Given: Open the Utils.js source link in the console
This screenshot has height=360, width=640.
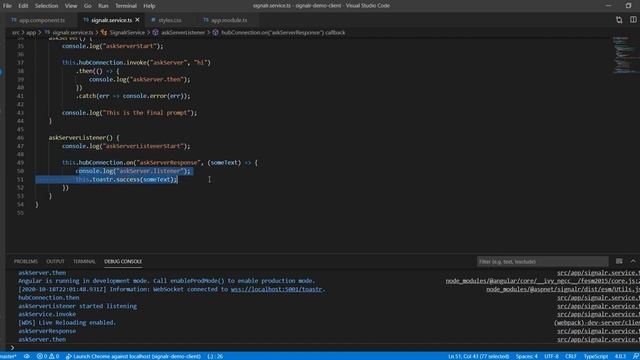Looking at the screenshot, I should pyautogui.click(x=563, y=289).
